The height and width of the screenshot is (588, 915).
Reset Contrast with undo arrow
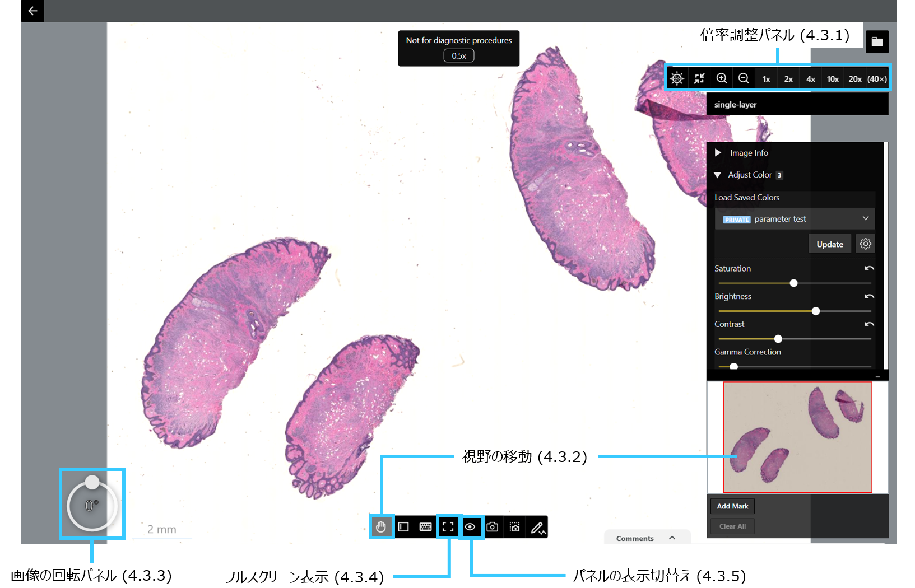[x=869, y=324]
